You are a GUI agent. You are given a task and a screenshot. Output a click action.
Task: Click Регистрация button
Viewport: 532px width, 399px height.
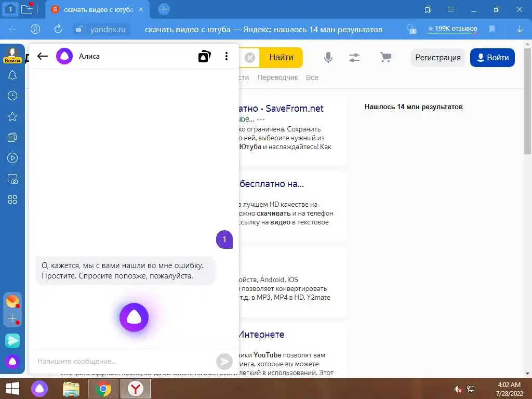point(437,58)
